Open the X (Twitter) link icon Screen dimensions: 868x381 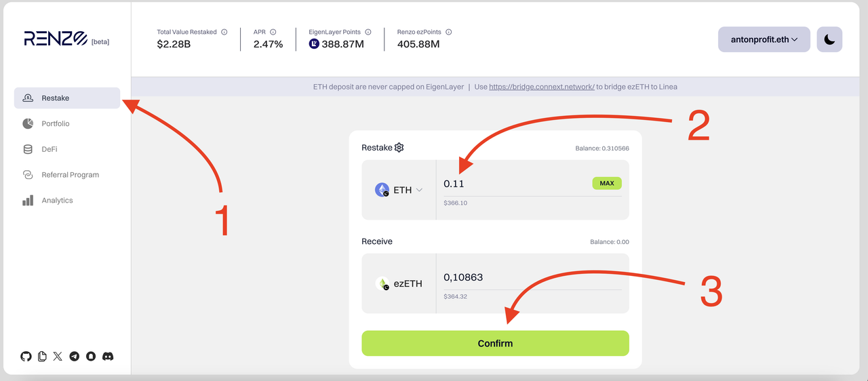[x=58, y=356]
